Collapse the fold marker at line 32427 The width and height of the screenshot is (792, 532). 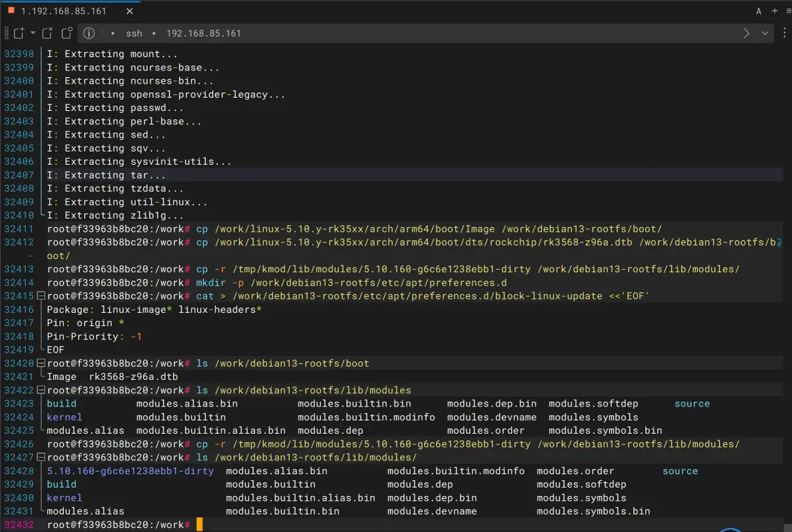41,458
